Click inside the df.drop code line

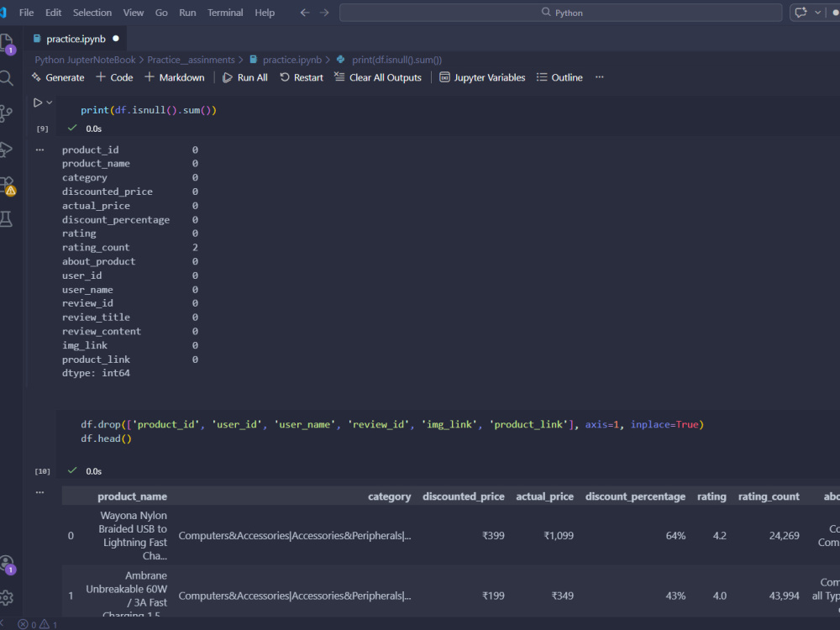pyautogui.click(x=391, y=424)
